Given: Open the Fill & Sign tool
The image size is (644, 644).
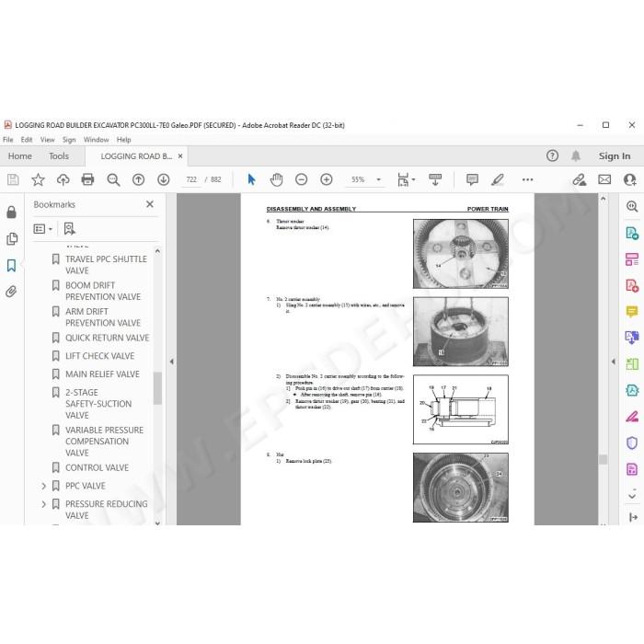Looking at the screenshot, I should pos(632,417).
